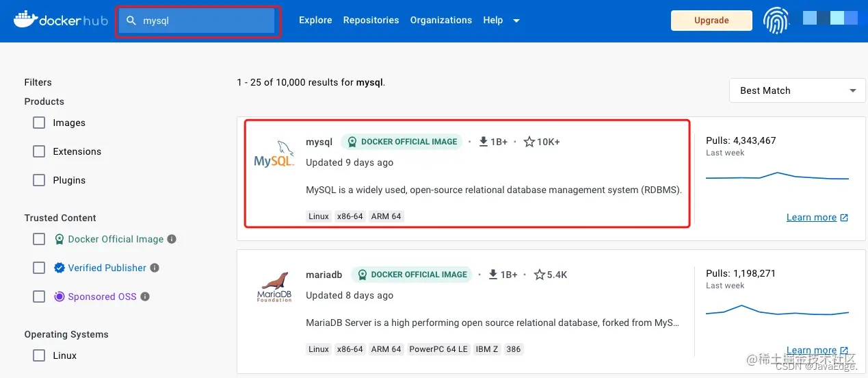Screen dimensions: 868x378
Task: Click info icon beside Docker Official Image filter
Action: pos(172,239)
